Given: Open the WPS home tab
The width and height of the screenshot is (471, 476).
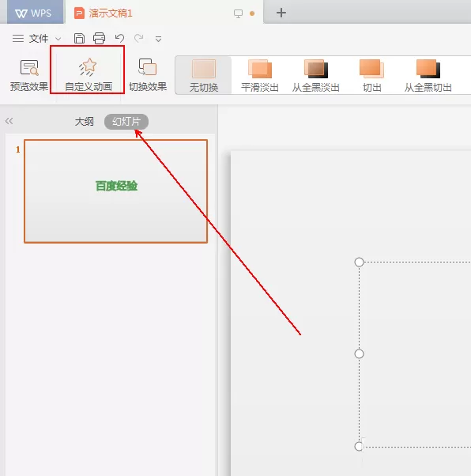Looking at the screenshot, I should (x=35, y=12).
